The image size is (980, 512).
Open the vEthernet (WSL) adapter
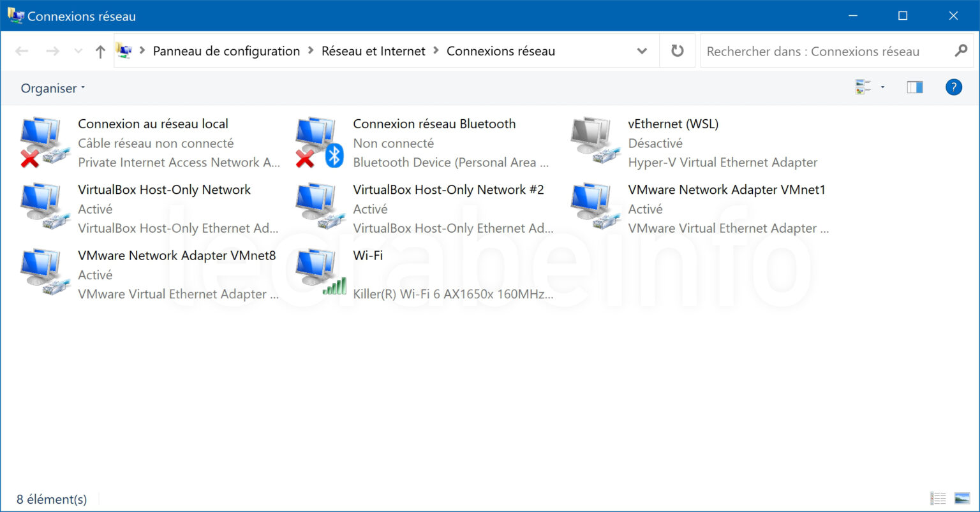(673, 124)
